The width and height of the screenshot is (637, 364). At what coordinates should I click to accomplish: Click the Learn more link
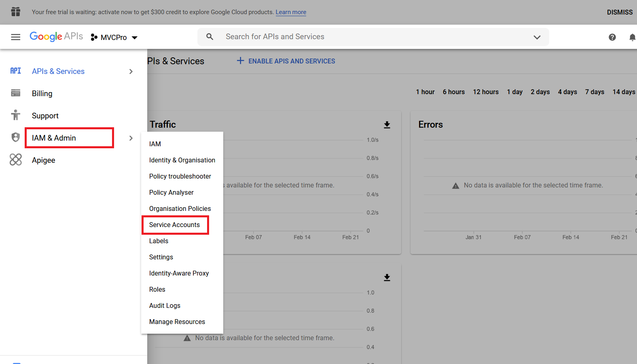point(291,12)
